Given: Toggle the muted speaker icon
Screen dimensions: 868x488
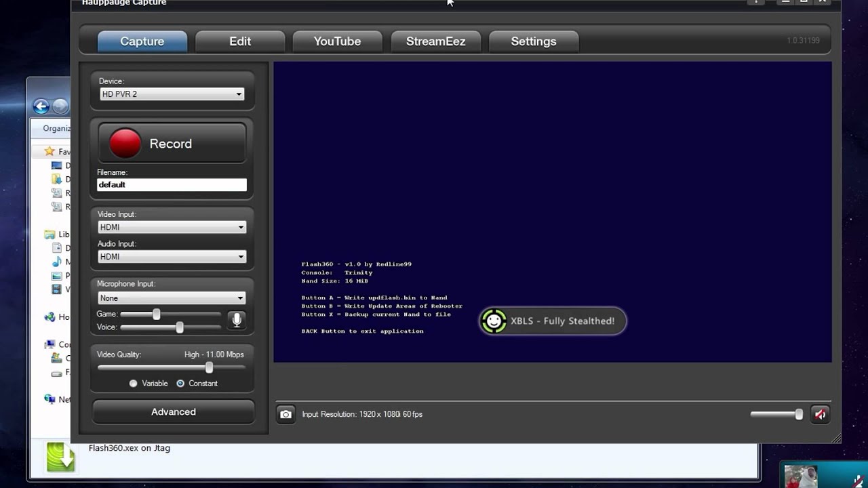Looking at the screenshot, I should pyautogui.click(x=820, y=414).
